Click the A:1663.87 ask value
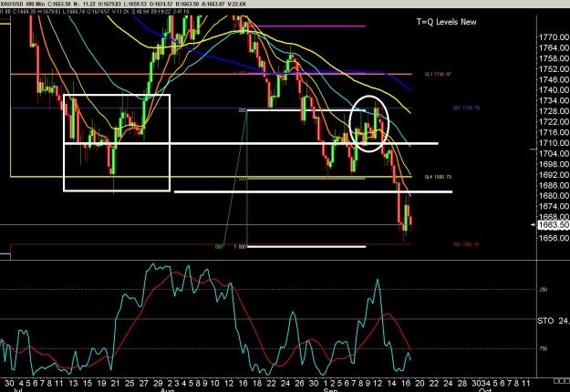 pos(213,4)
